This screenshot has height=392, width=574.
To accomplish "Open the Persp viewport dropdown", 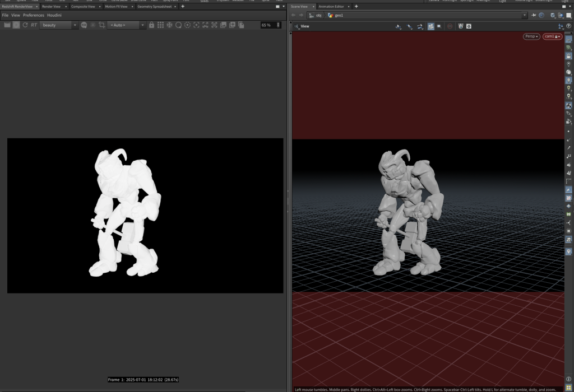I will 531,36.
